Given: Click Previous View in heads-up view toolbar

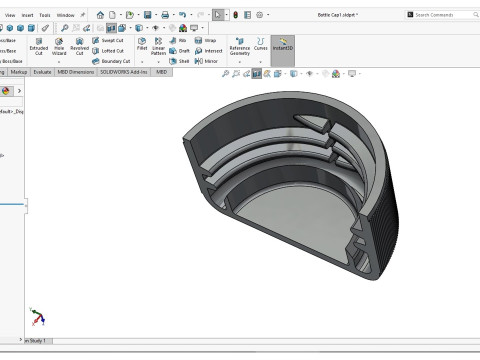Looking at the screenshot, I should pyautogui.click(x=246, y=74).
